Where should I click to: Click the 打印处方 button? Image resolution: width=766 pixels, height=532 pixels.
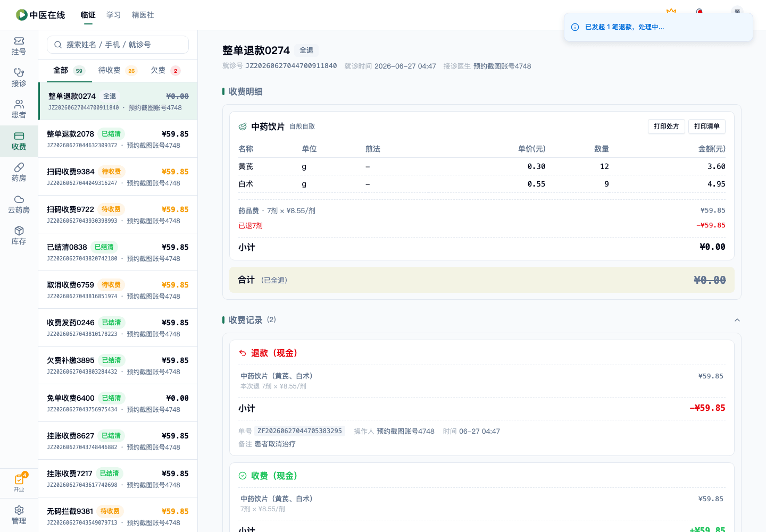tap(667, 126)
